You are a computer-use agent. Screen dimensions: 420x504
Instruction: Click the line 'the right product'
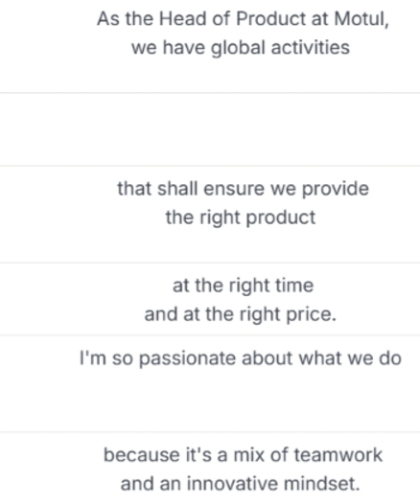(x=241, y=218)
